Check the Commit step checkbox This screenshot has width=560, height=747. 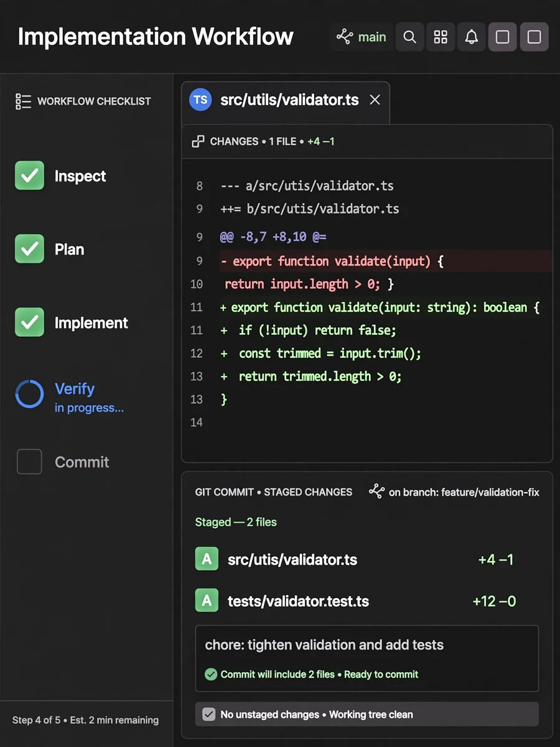29,462
